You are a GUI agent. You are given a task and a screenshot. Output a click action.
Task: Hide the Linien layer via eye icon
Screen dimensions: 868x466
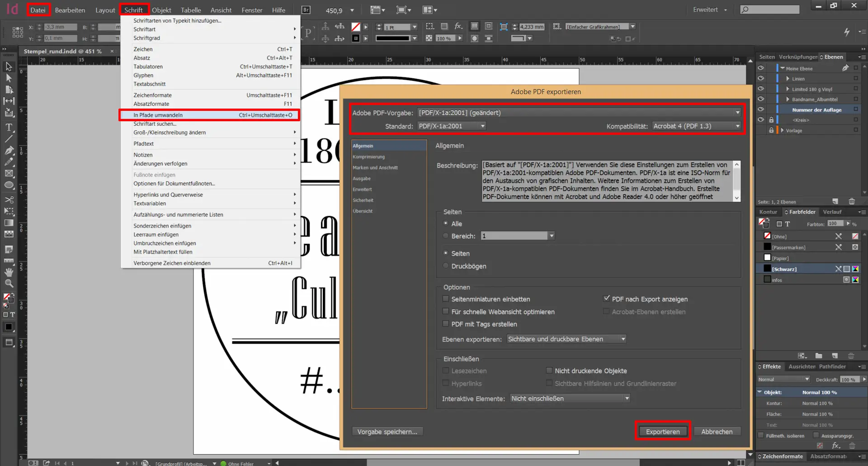[x=761, y=79]
